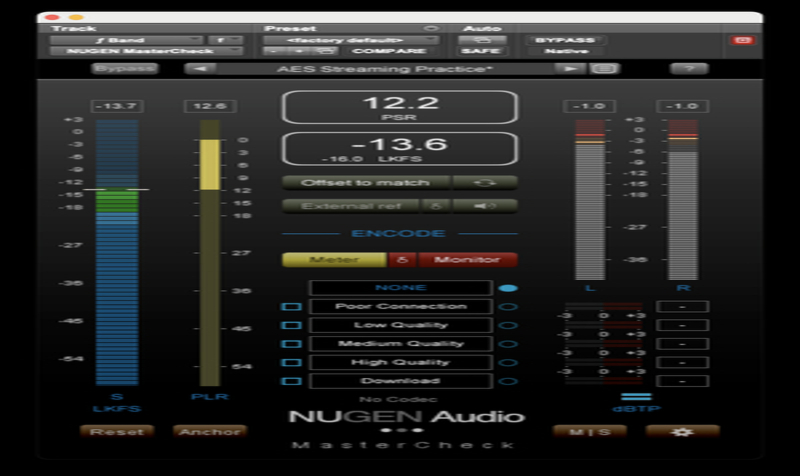This screenshot has height=476, width=800.
Task: Switch to Monitor mode
Action: (468, 260)
